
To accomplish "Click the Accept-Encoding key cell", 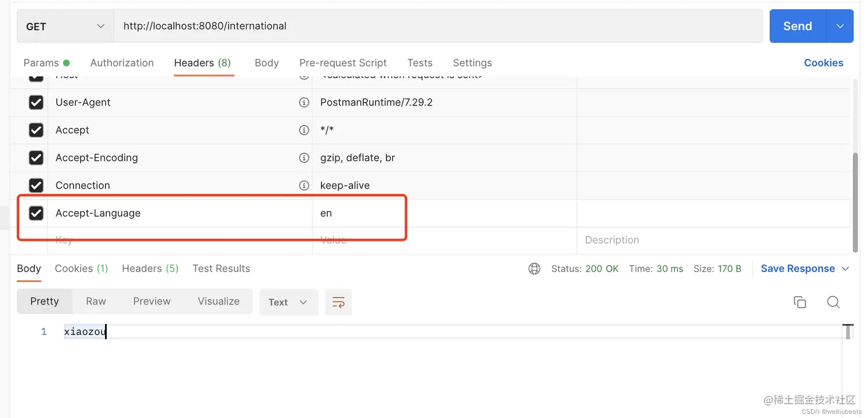I will (x=180, y=158).
